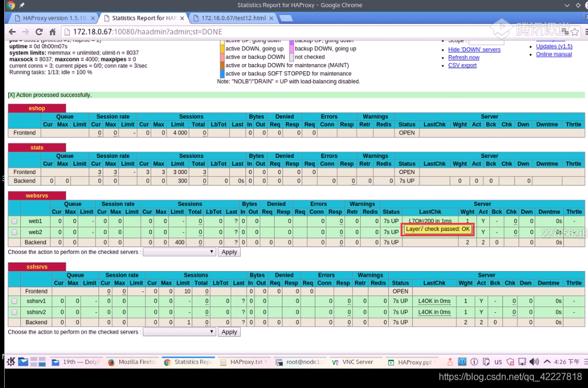Switch to the HAProxy version 1.5.19 tab
Image resolution: width=588 pixels, height=388 pixels.
55,18
